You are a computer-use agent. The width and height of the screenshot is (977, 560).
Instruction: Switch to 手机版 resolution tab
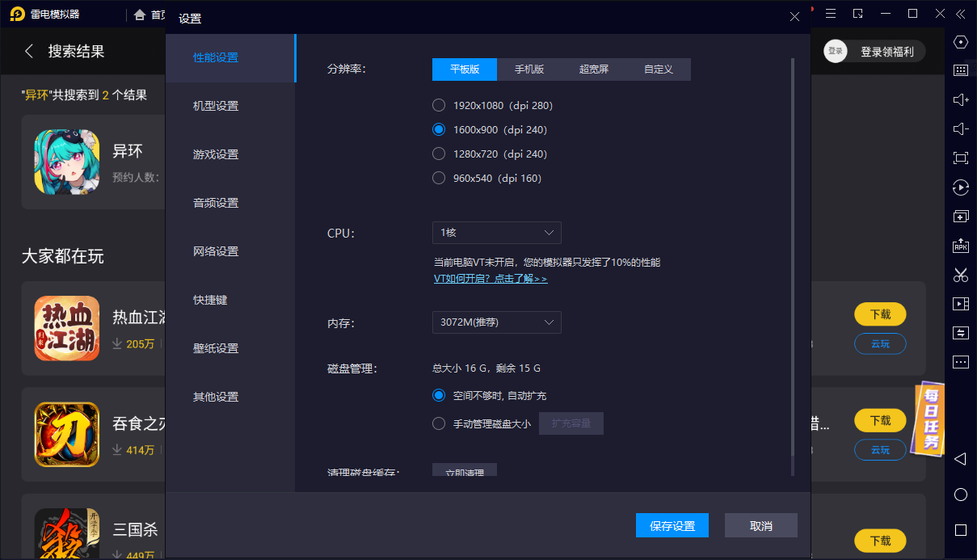(x=529, y=69)
